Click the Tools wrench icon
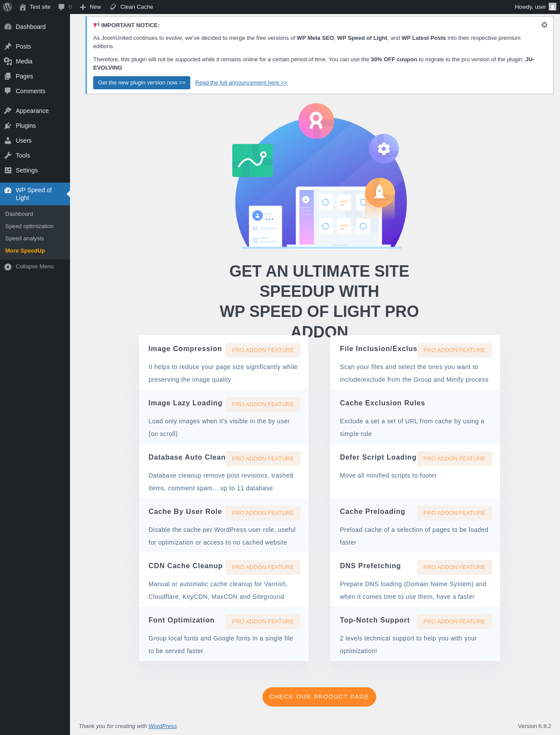Viewport: 560px width, 735px height. [x=8, y=155]
